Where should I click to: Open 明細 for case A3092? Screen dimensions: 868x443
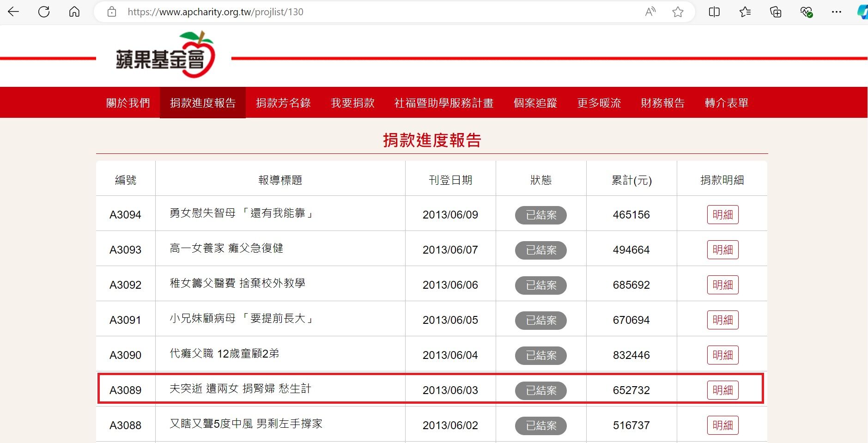click(722, 285)
